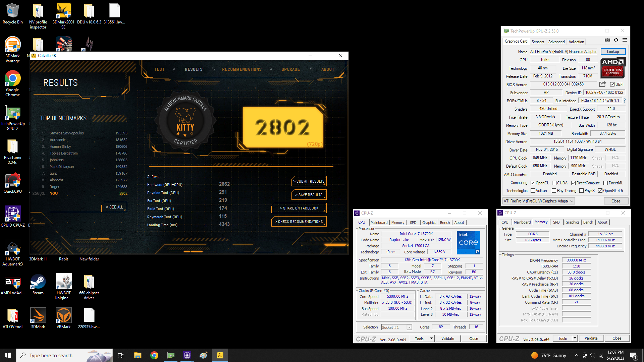Image resolution: width=644 pixels, height=362 pixels.
Task: Expand GPU-Z graphics adapter dropdown
Action: tap(572, 201)
